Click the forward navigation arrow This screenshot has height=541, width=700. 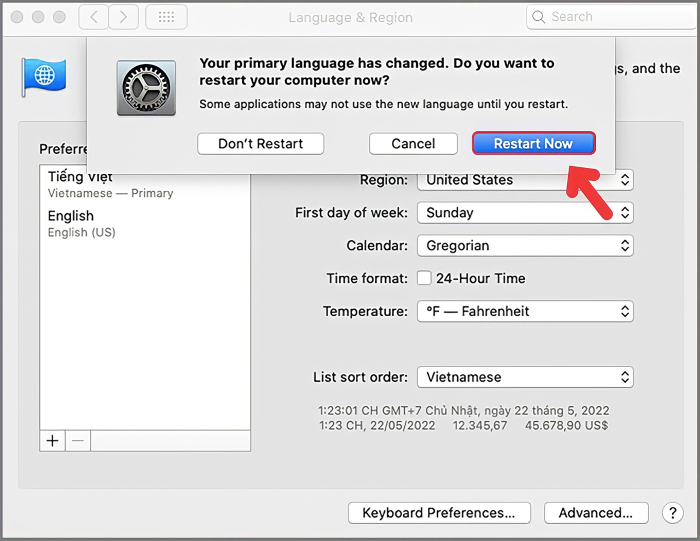pos(124,17)
